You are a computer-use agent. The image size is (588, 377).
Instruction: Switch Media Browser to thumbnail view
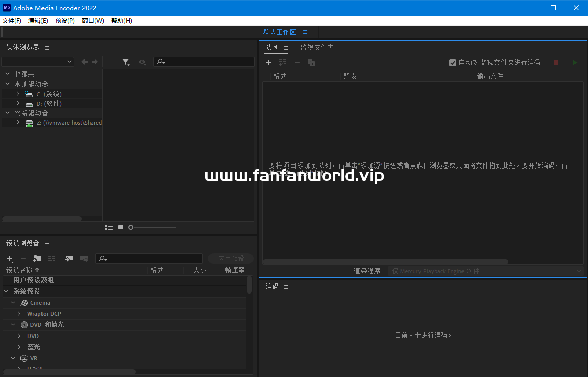click(x=121, y=228)
